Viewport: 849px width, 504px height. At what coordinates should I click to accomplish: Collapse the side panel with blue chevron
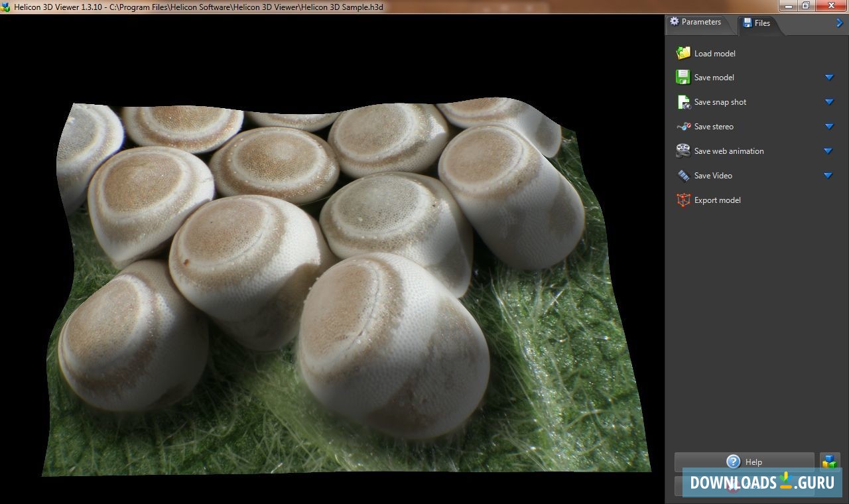click(840, 23)
